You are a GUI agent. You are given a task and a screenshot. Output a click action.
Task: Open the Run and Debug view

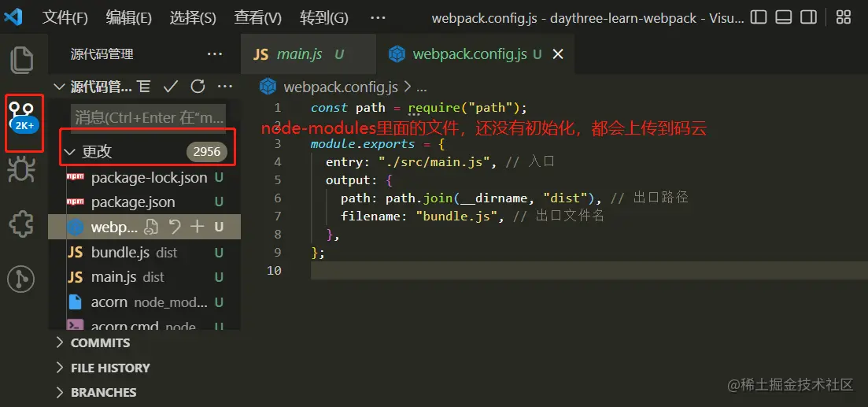(23, 170)
